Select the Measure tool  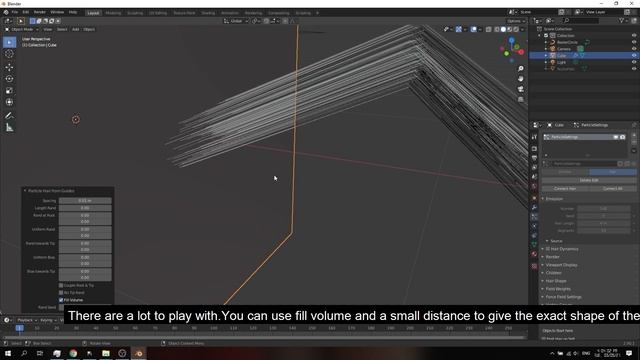pyautogui.click(x=9, y=128)
